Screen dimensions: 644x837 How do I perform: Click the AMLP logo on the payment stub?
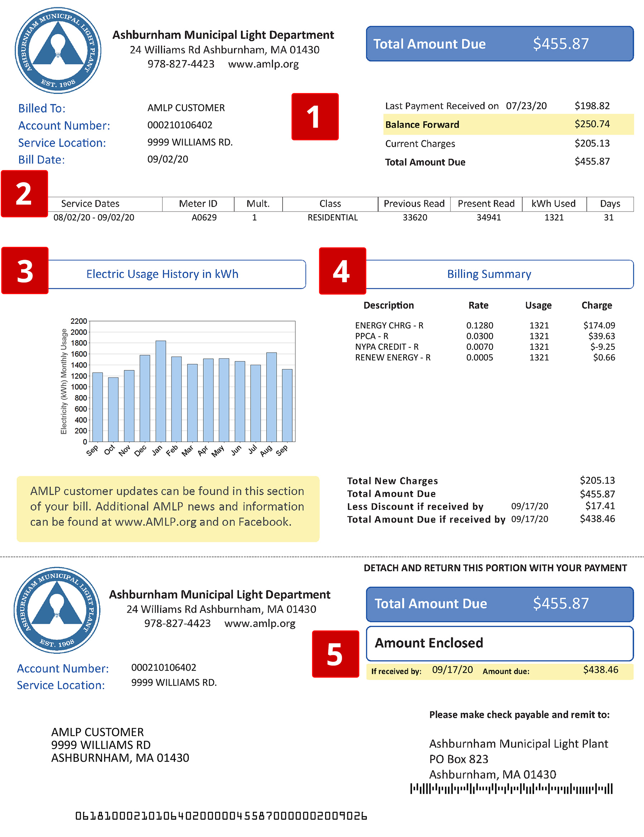point(57,610)
